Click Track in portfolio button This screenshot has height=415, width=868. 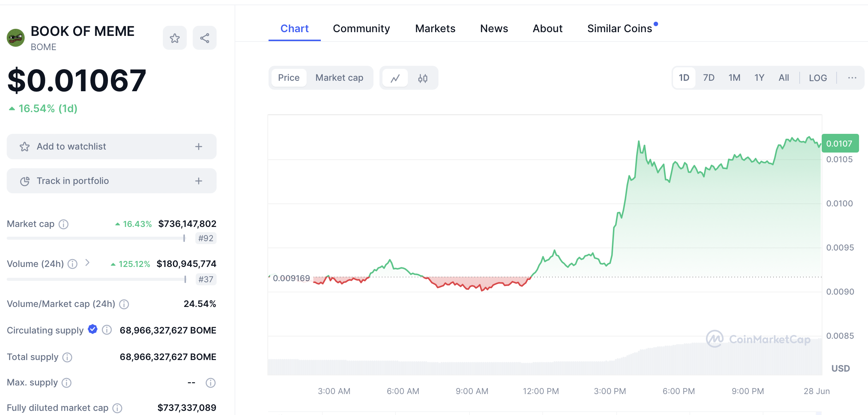[x=111, y=181]
